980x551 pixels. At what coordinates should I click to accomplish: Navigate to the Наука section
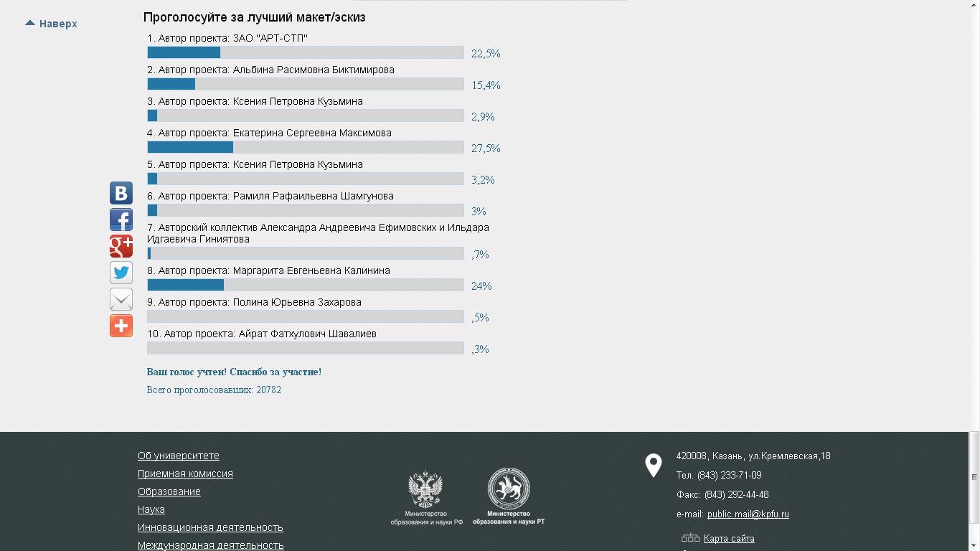(x=151, y=509)
